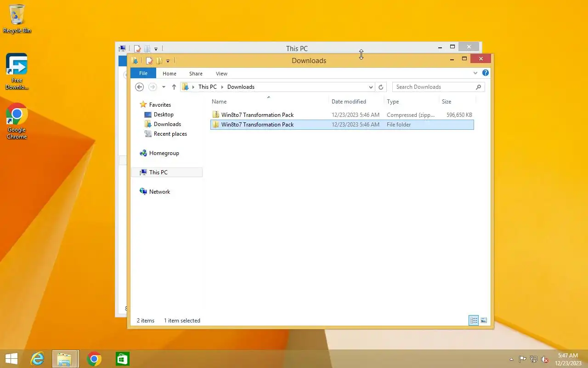This screenshot has height=368, width=588.
Task: Click the Downloads window system icon
Action: coord(135,61)
